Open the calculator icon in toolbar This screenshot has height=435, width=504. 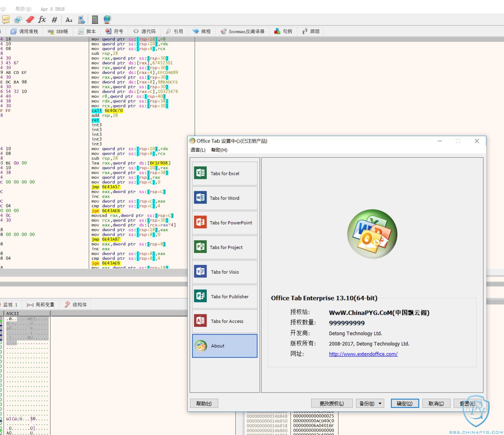pyautogui.click(x=95, y=19)
